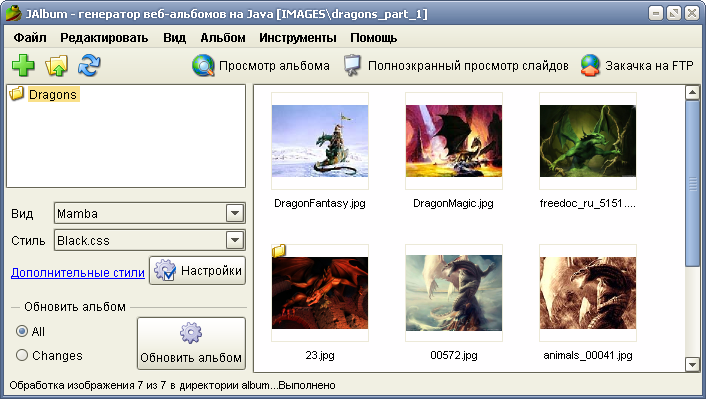Screen dimensions: 706x399
Task: Click the thumbnail scrollbar down arrow
Action: click(692, 364)
